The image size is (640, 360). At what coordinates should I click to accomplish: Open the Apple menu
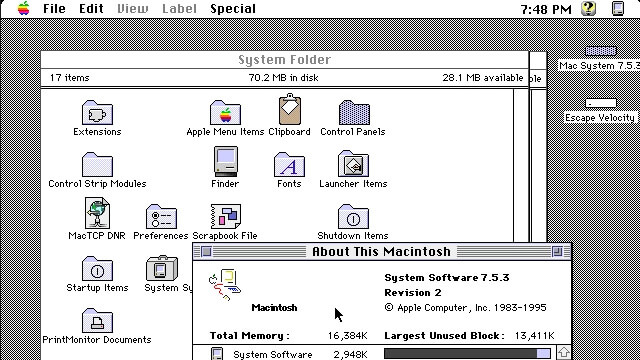click(24, 9)
